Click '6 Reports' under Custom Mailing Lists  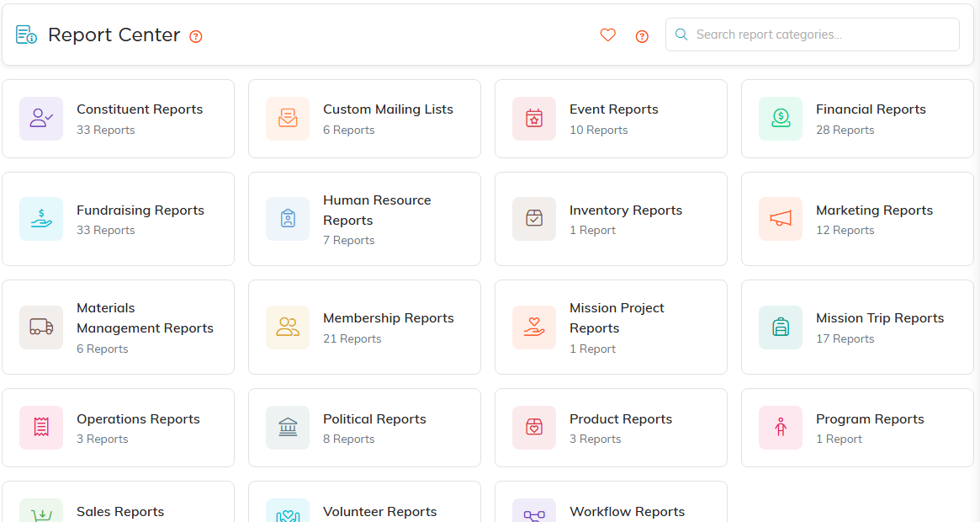click(x=349, y=130)
